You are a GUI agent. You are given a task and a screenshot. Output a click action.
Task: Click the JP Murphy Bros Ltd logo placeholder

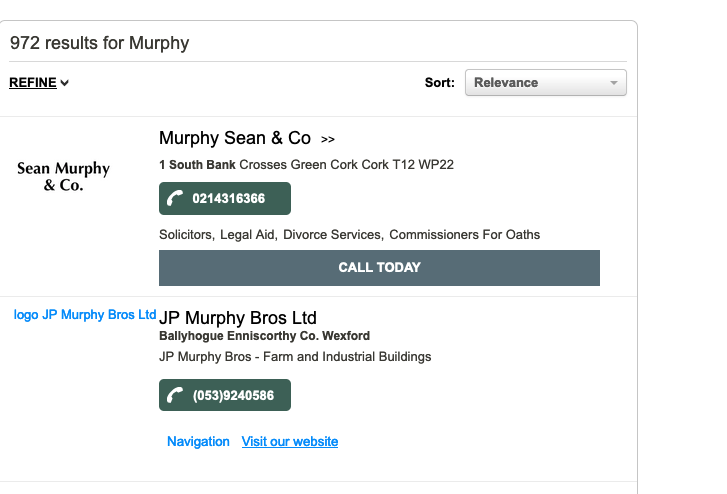pos(85,315)
